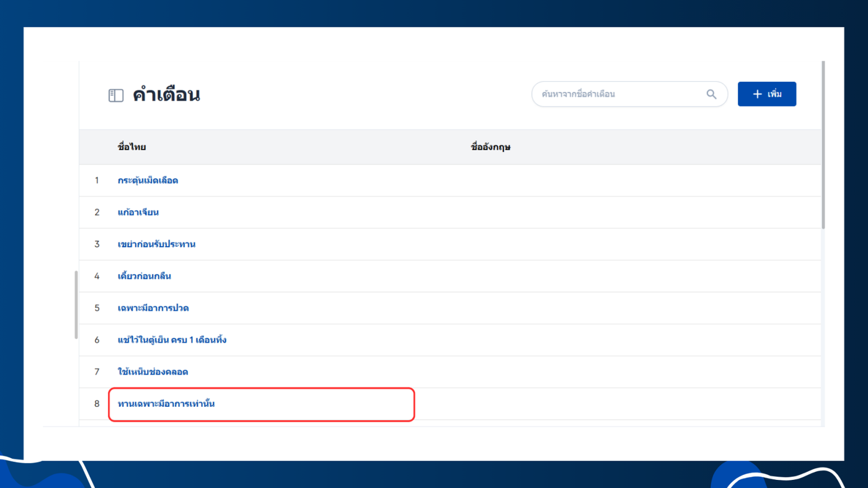Click row number 2 beside แก้อาเจียน
Image resolution: width=868 pixels, height=488 pixels.
point(97,212)
